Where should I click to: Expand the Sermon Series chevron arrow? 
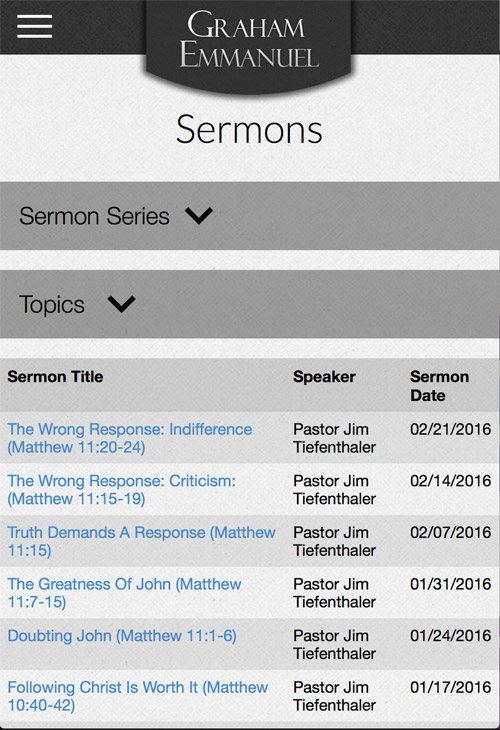click(199, 216)
